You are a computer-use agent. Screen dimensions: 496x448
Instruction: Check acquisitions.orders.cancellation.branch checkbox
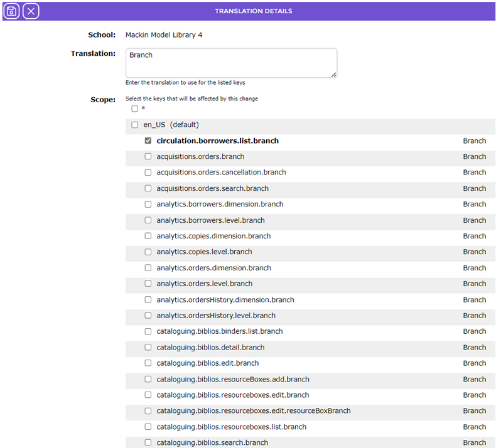click(148, 173)
